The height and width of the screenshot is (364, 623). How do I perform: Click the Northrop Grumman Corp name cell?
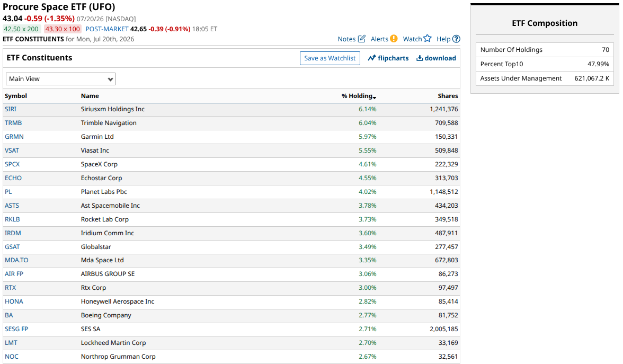pyautogui.click(x=118, y=357)
